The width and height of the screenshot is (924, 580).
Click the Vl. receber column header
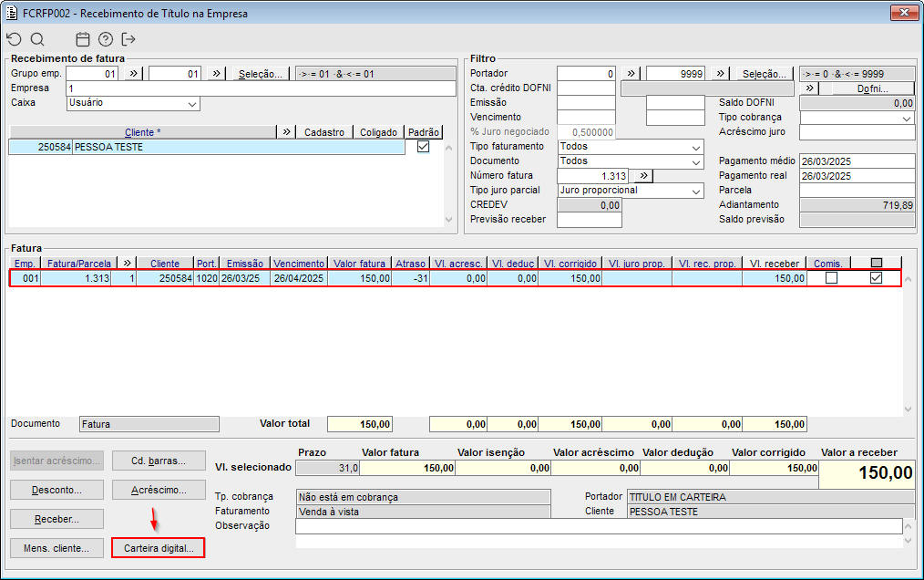click(x=775, y=264)
